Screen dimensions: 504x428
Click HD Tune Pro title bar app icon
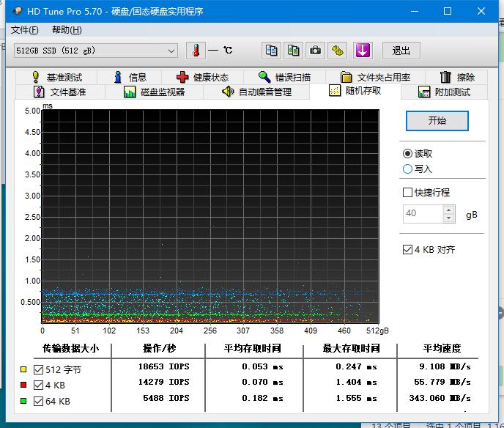[x=17, y=11]
